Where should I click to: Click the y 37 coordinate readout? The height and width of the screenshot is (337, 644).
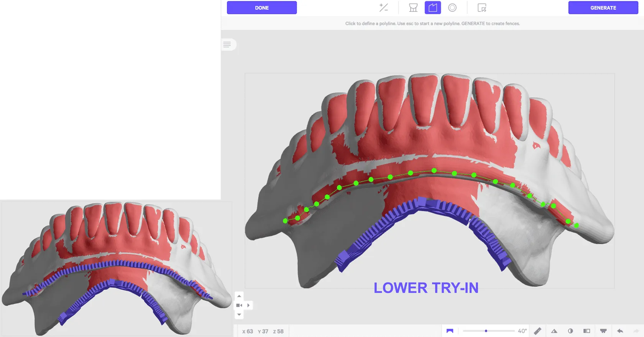coord(263,331)
